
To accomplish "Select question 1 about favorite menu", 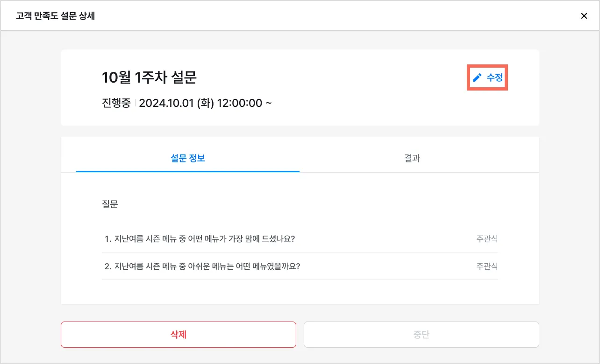I will [x=200, y=239].
